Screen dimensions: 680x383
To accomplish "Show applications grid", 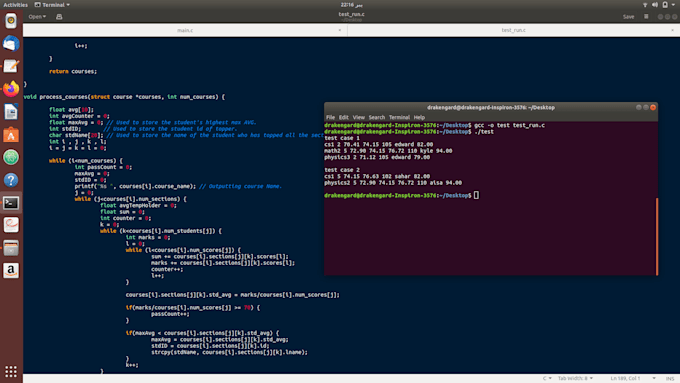I will (11, 371).
